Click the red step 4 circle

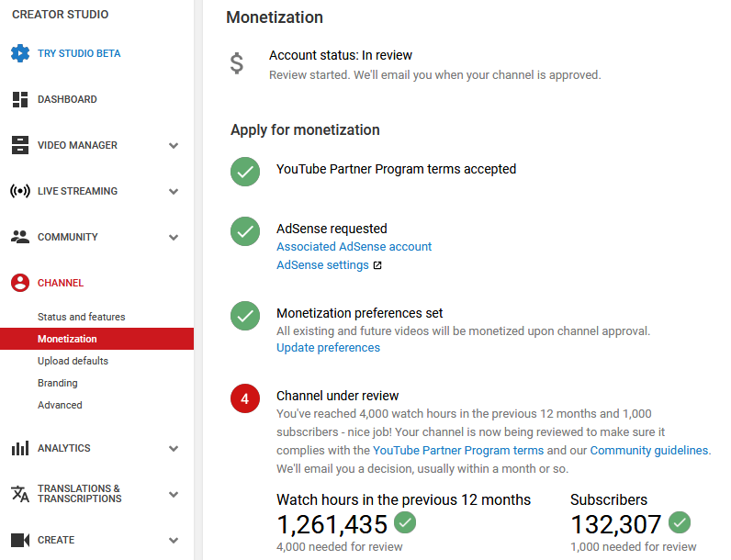(x=245, y=398)
